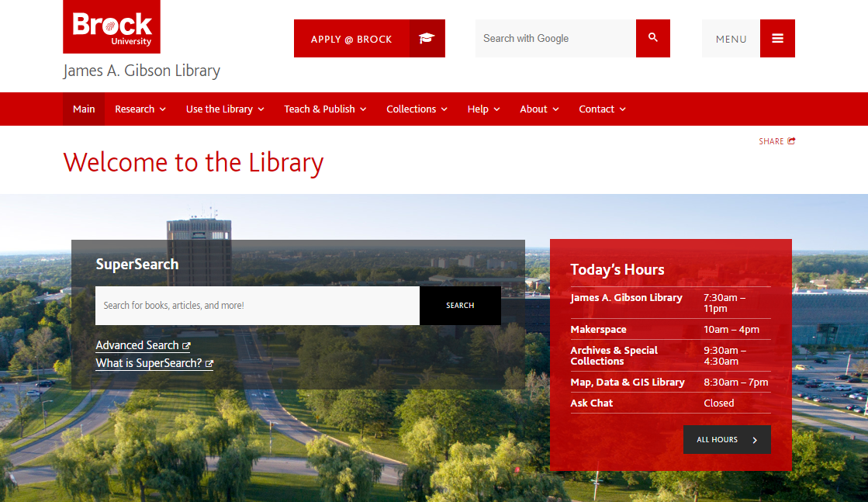Click the graduation cap icon
Viewport: 868px width, 502px height.
427,38
